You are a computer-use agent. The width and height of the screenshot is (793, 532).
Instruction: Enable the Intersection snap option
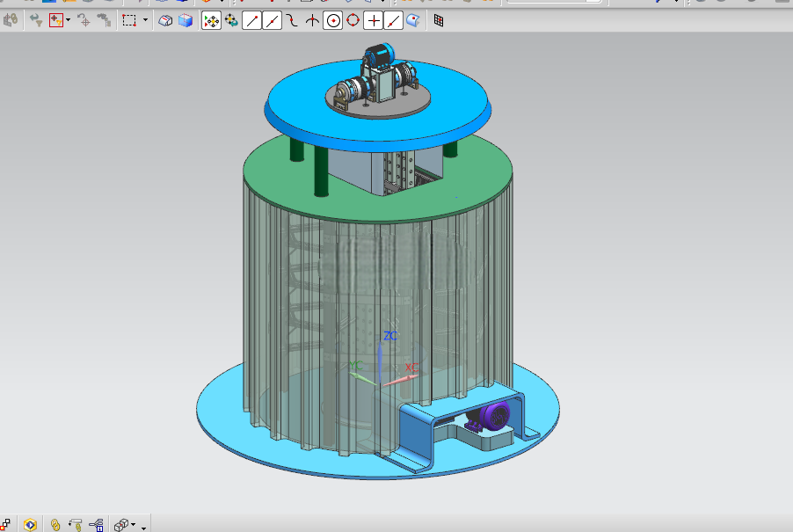[313, 21]
